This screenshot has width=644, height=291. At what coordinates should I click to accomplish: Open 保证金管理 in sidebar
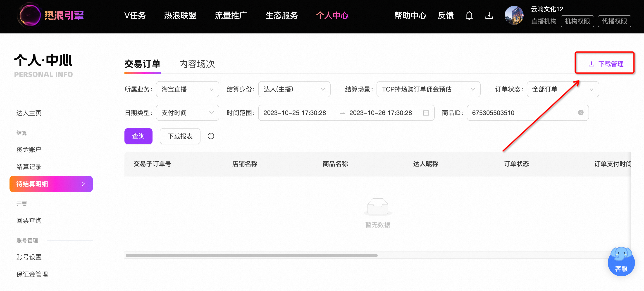click(x=32, y=274)
